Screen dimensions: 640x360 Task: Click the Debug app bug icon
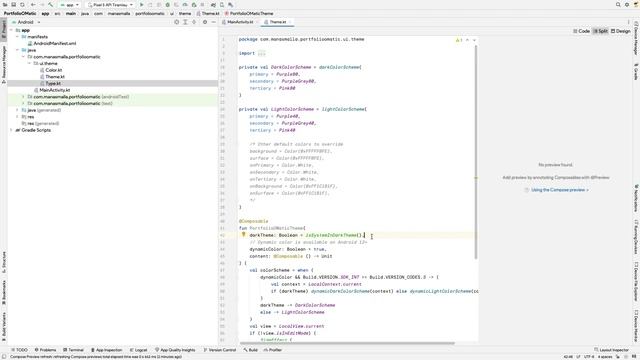point(167,4)
